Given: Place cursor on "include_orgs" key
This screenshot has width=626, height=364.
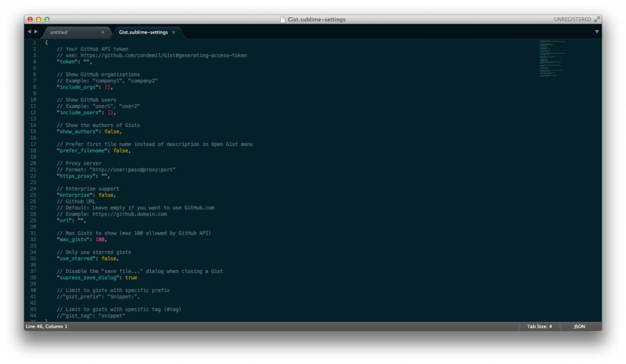Looking at the screenshot, I should tap(78, 87).
